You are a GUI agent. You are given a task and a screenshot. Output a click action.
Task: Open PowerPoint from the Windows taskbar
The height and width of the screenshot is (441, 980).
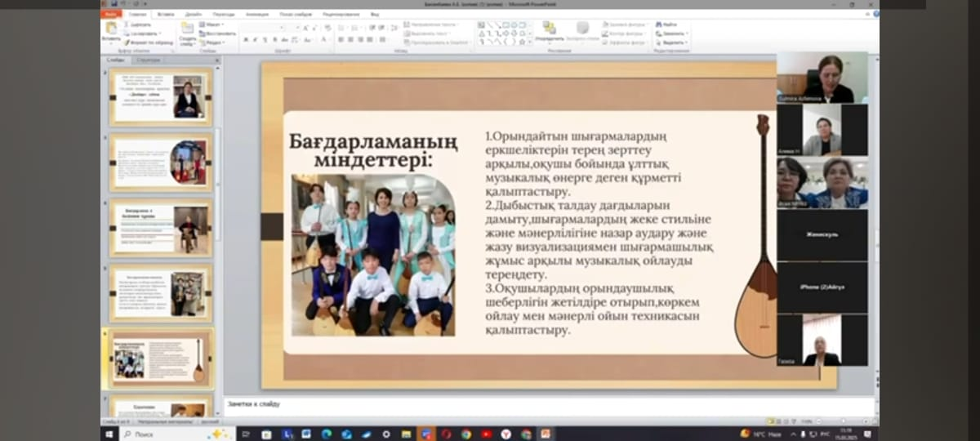[x=545, y=434]
